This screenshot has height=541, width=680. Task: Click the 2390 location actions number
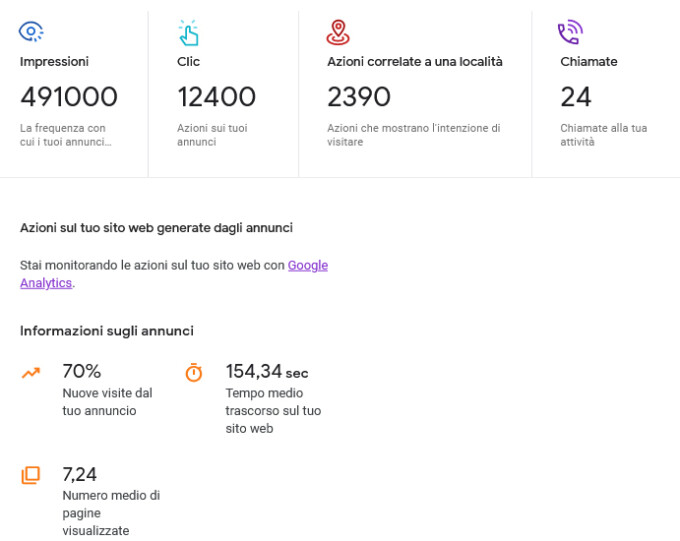[x=359, y=97]
